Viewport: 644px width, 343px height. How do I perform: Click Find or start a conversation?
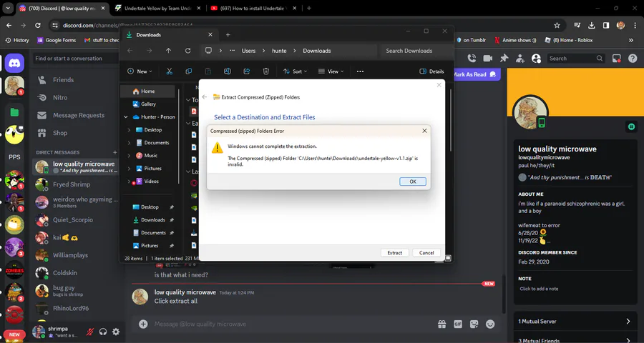(76, 59)
